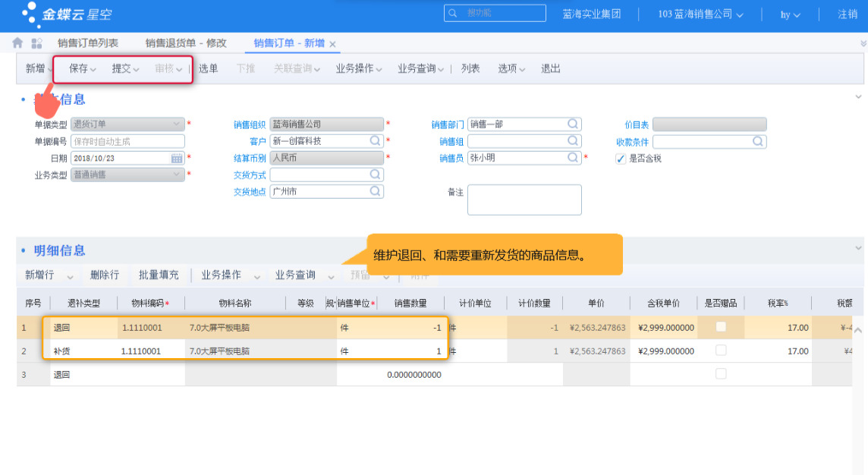Open the 销售员 lookup magnifier
This screenshot has height=475, width=868.
coord(573,158)
